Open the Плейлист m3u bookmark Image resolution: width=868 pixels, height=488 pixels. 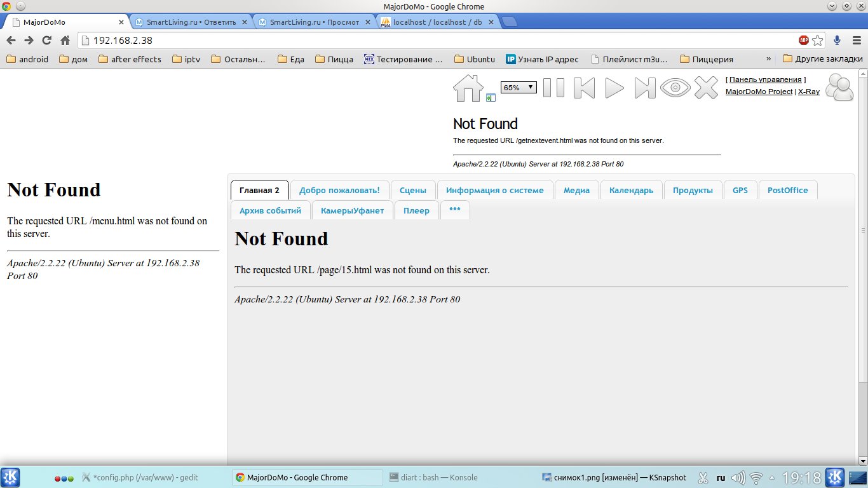(629, 59)
